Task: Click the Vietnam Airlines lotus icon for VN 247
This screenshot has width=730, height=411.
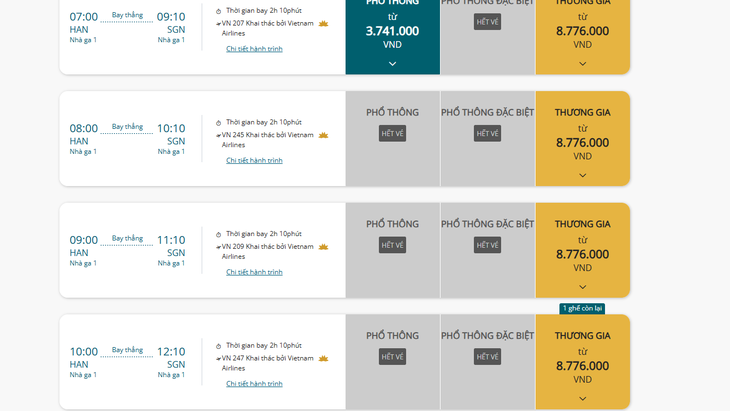Action: [323, 359]
